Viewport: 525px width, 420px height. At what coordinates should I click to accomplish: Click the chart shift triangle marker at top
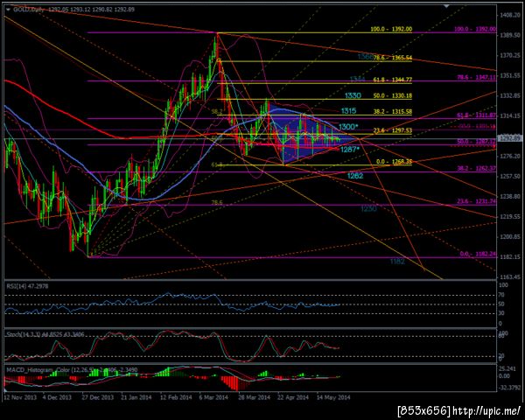click(x=446, y=6)
